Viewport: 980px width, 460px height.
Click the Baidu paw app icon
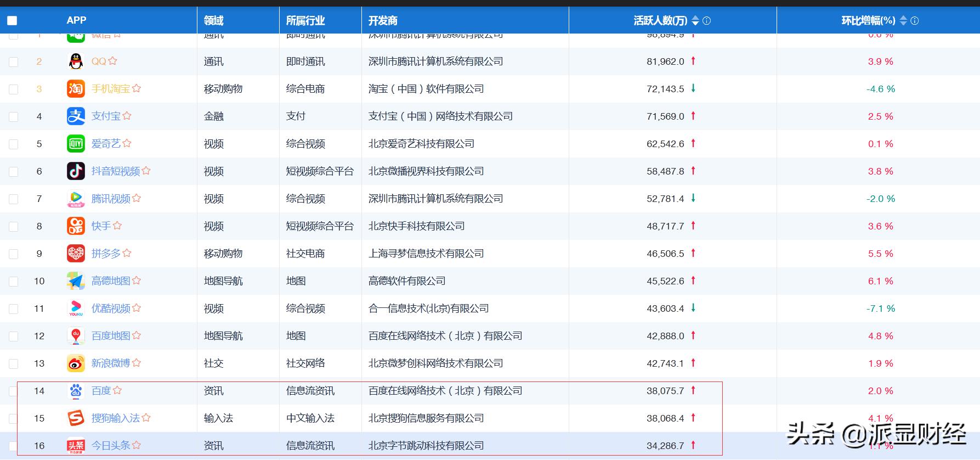pos(76,390)
